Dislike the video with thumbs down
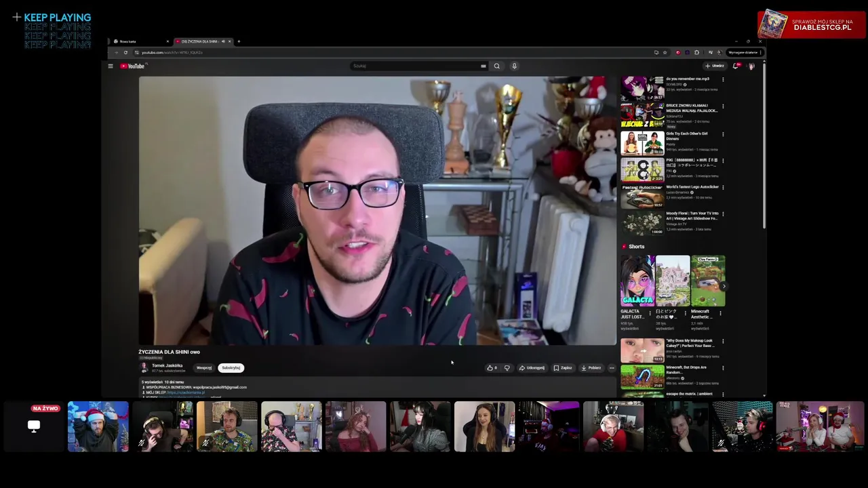The height and width of the screenshot is (488, 868). (507, 368)
